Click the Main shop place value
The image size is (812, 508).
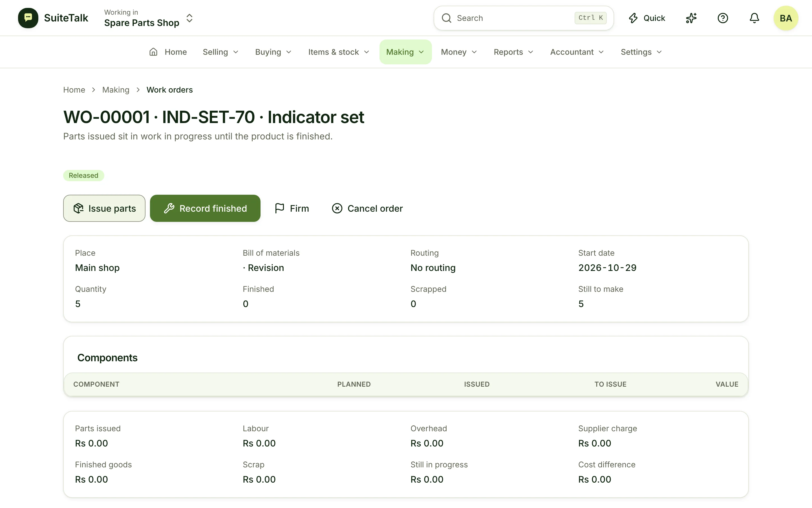pyautogui.click(x=97, y=268)
